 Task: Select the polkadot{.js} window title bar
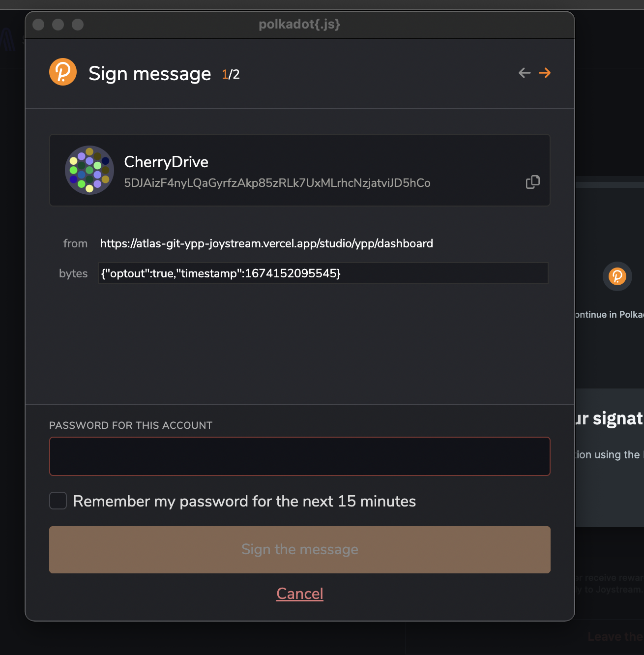(x=299, y=24)
